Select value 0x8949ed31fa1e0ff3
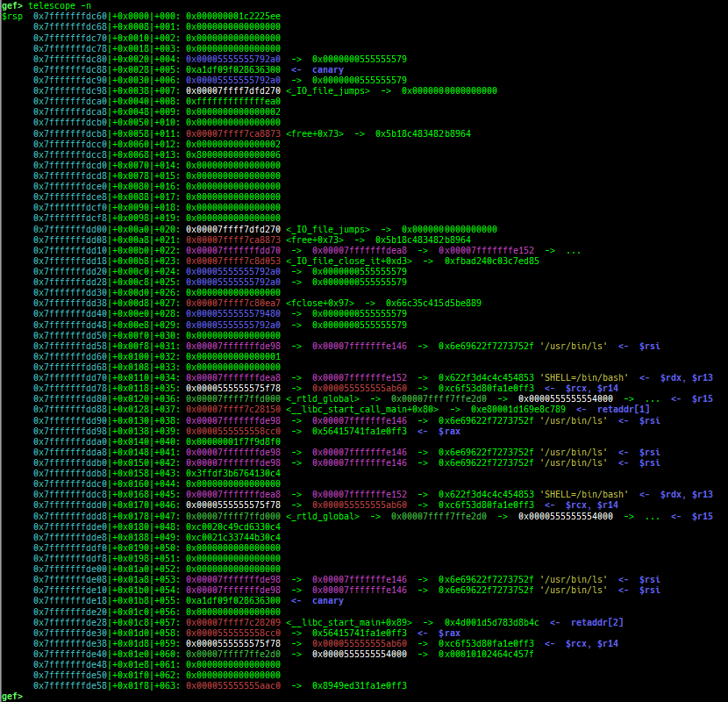728x702 pixels. point(360,685)
